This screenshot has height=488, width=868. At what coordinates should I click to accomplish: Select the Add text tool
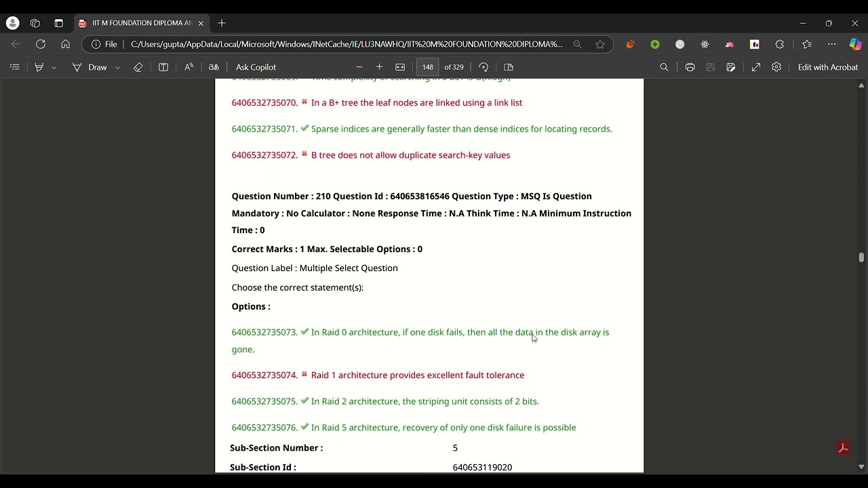point(163,67)
